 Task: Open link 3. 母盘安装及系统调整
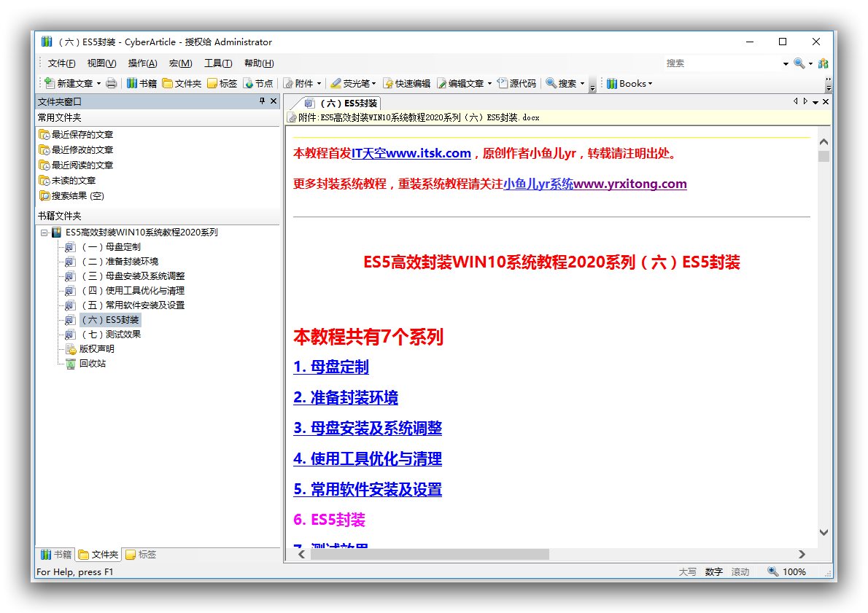(x=368, y=428)
